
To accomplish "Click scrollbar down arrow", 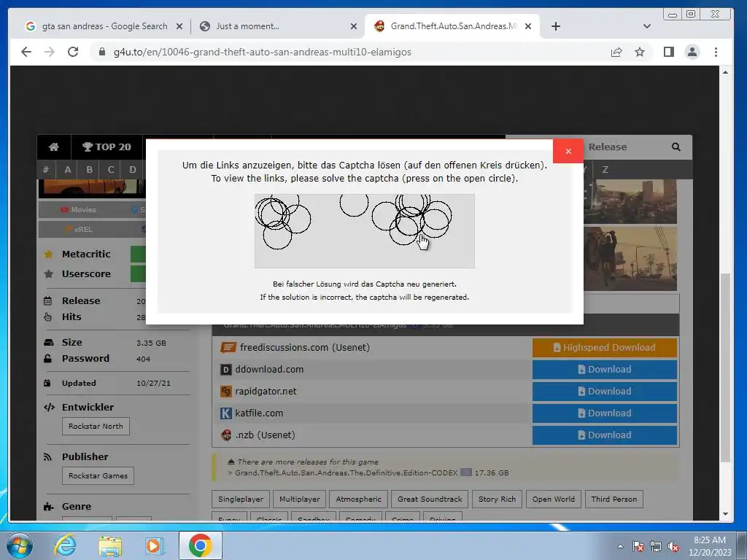I will (725, 514).
